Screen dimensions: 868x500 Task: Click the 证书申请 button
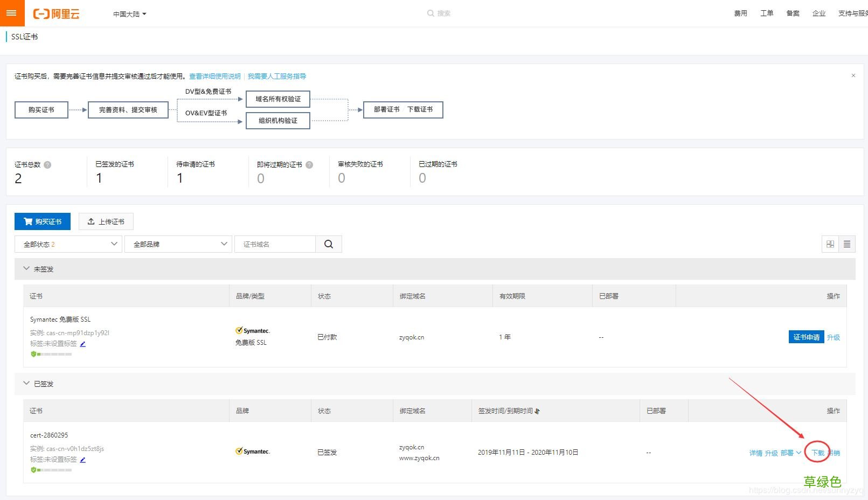[x=806, y=337]
